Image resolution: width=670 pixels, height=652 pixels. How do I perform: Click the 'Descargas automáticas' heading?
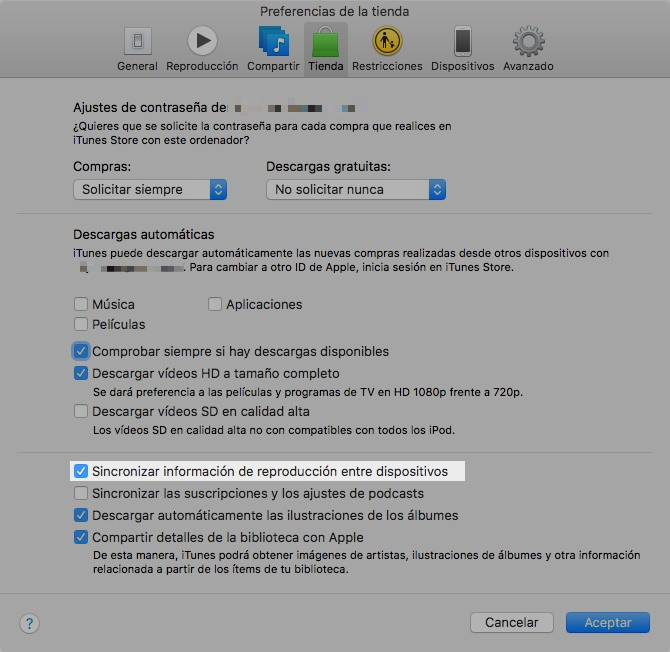click(144, 235)
